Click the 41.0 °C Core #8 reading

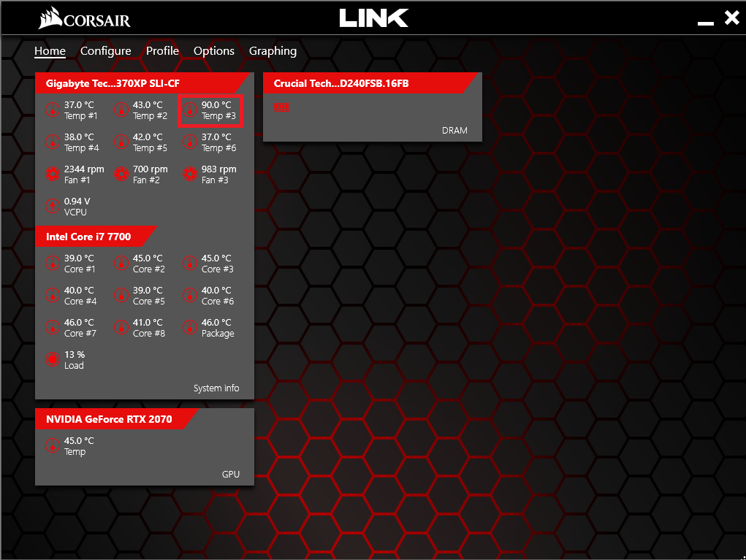point(148,322)
